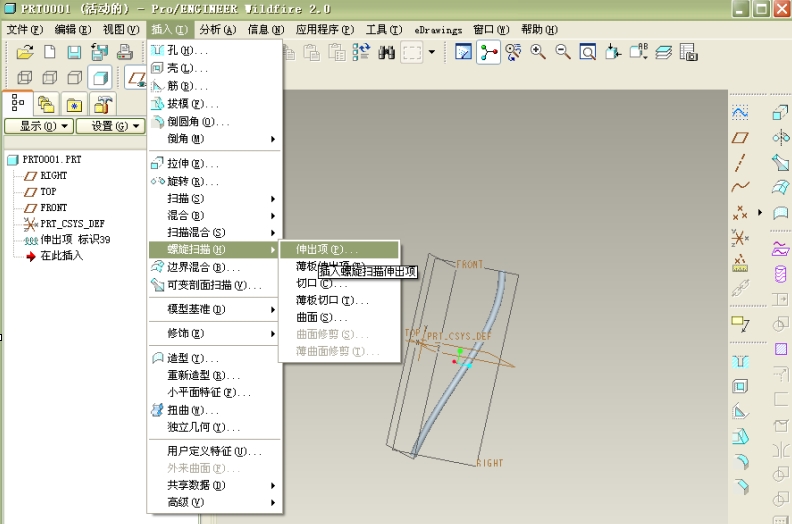
Task: Click the Round tool icon on right toolbar
Action: (x=740, y=461)
